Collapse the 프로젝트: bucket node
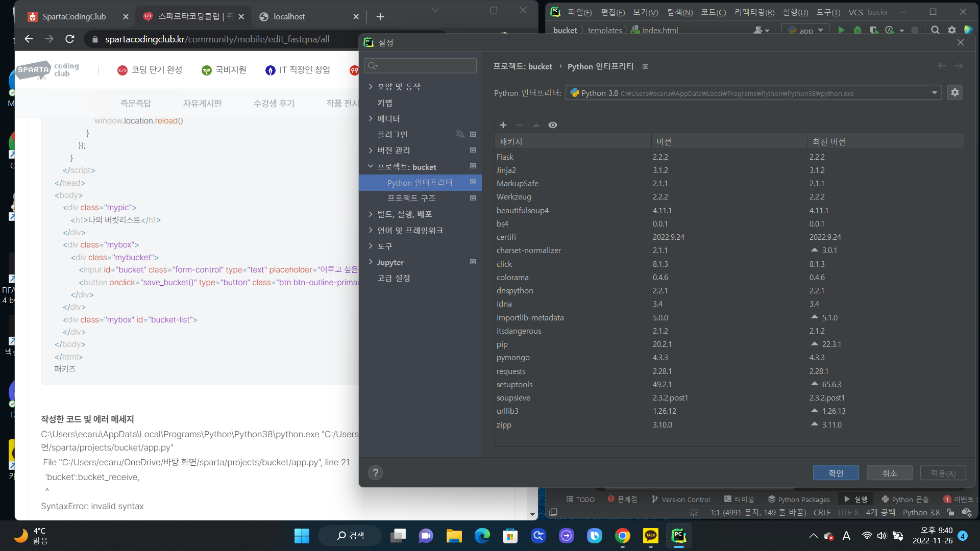The height and width of the screenshot is (551, 980). coord(371,167)
